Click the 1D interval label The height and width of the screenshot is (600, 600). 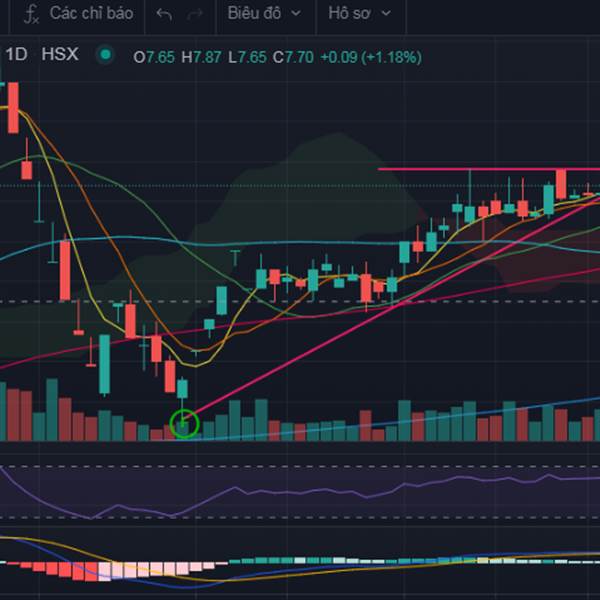coord(16,54)
